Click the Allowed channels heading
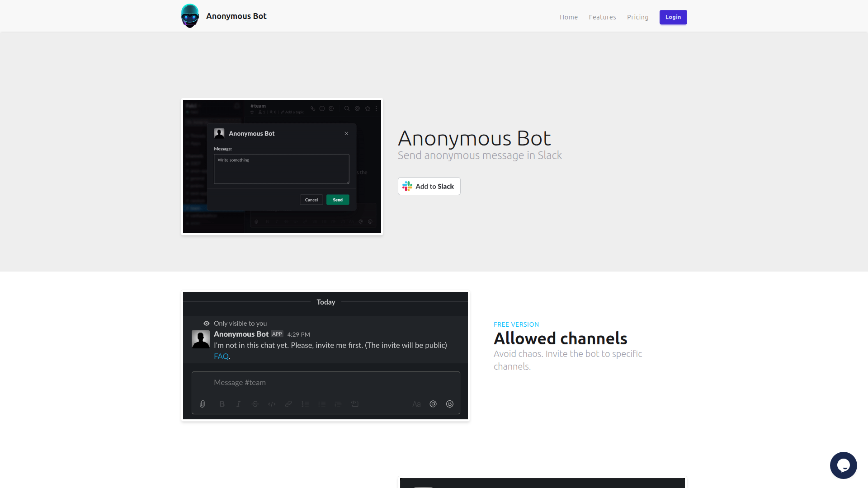Image resolution: width=868 pixels, height=488 pixels. pyautogui.click(x=561, y=338)
